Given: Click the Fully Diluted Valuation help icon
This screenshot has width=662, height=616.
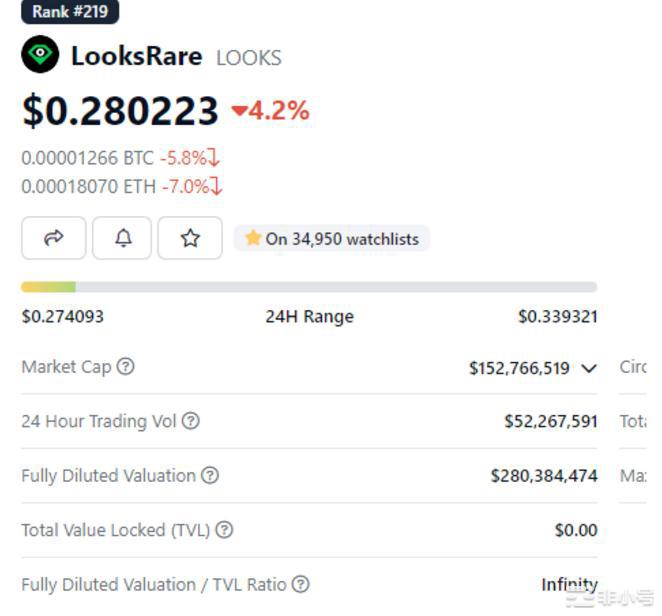Looking at the screenshot, I should coord(210,476).
